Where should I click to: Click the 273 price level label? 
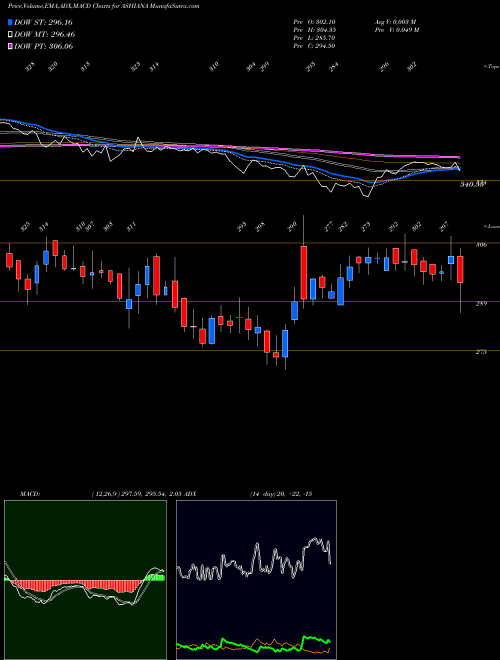point(481,352)
